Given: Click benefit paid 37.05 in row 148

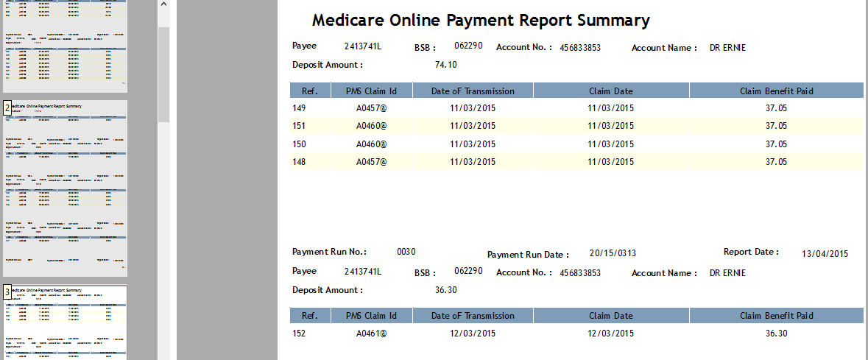Looking at the screenshot, I should tap(776, 162).
